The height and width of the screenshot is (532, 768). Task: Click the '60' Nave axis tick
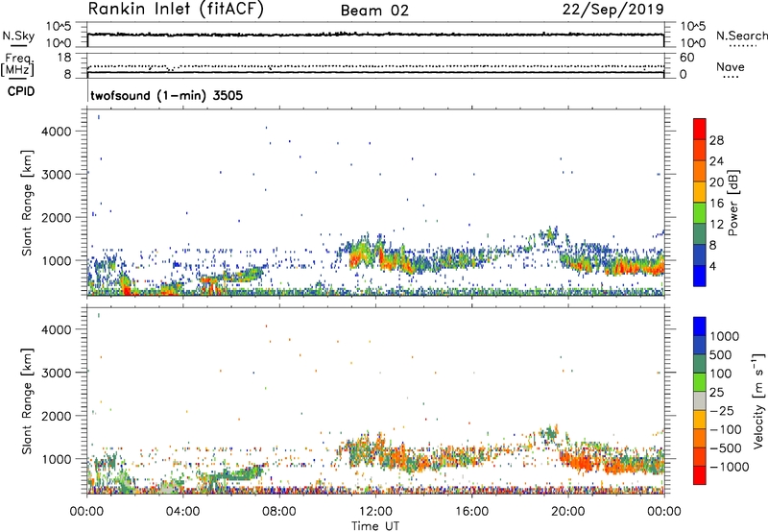click(x=686, y=58)
